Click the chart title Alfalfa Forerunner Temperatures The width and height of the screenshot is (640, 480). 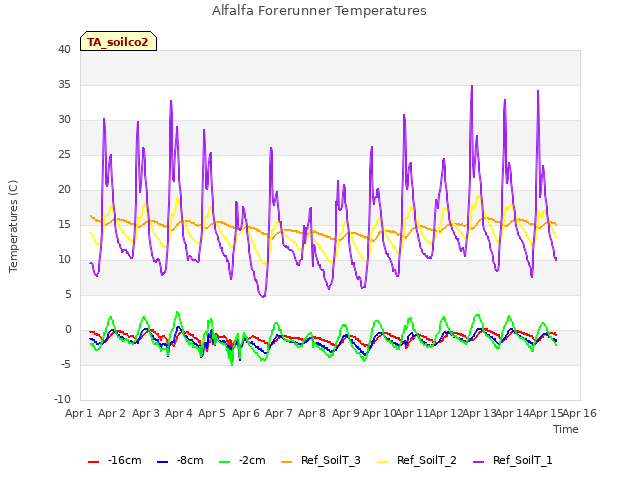tap(319, 11)
